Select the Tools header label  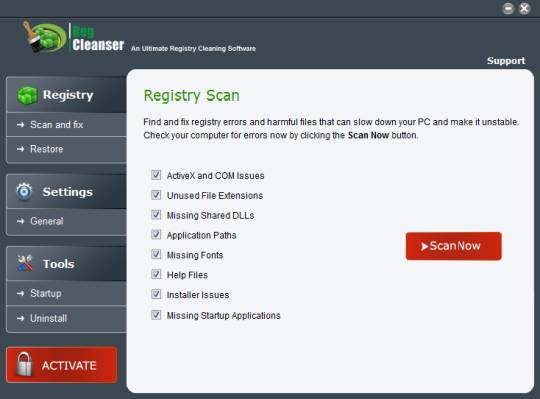(x=59, y=264)
